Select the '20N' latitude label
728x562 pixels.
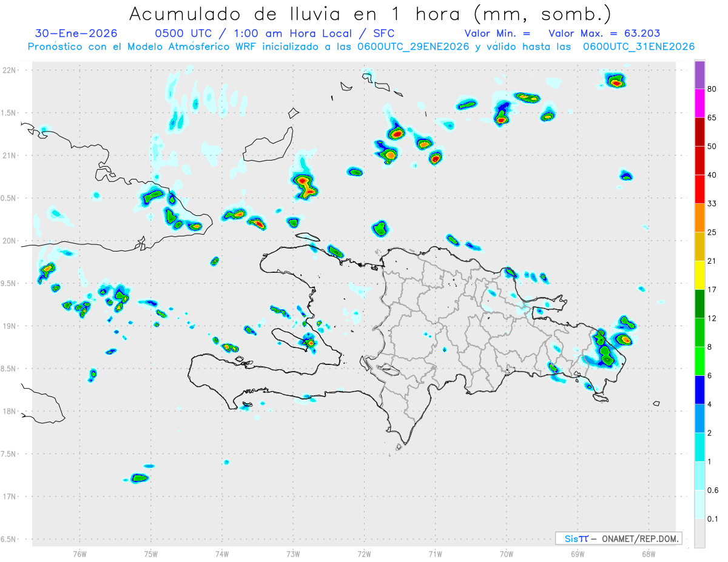coord(10,241)
